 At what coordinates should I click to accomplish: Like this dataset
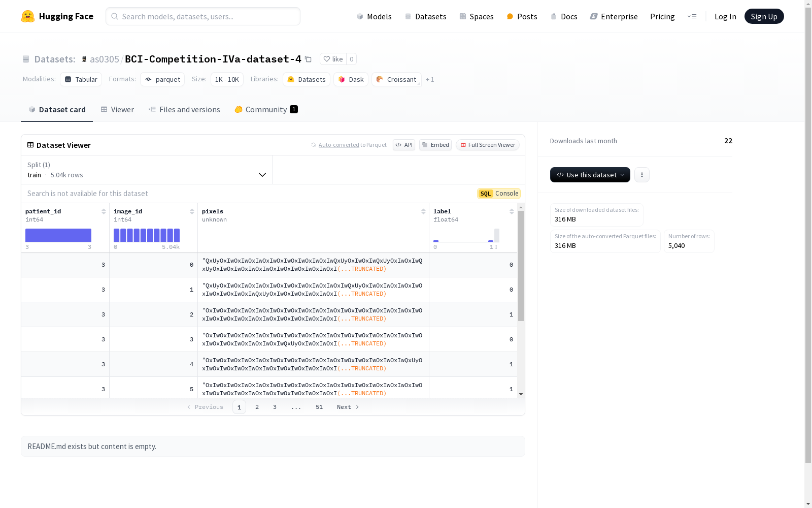(x=333, y=59)
